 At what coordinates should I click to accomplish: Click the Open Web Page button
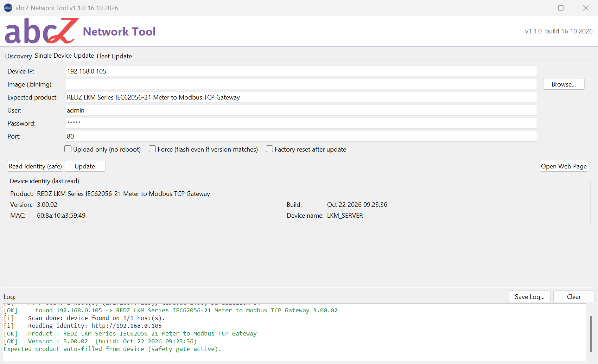point(564,166)
